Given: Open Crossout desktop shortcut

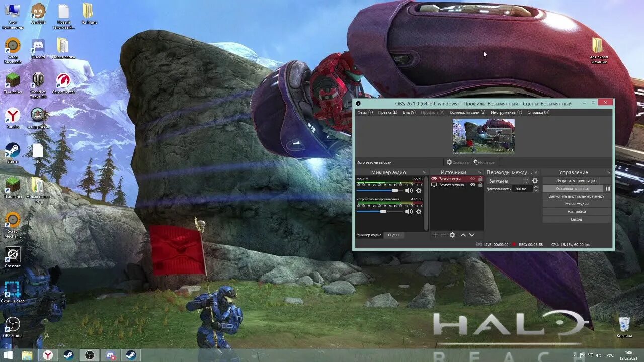Looking at the screenshot, I should [13, 257].
